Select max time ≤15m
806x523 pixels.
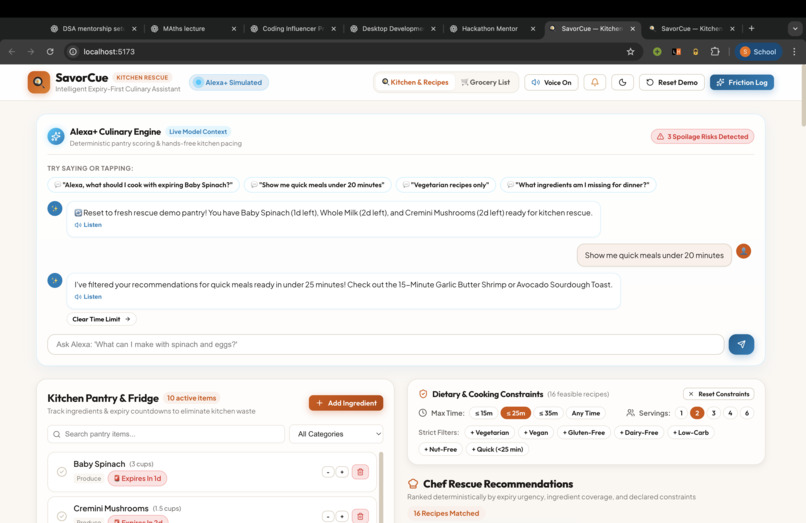(483, 413)
